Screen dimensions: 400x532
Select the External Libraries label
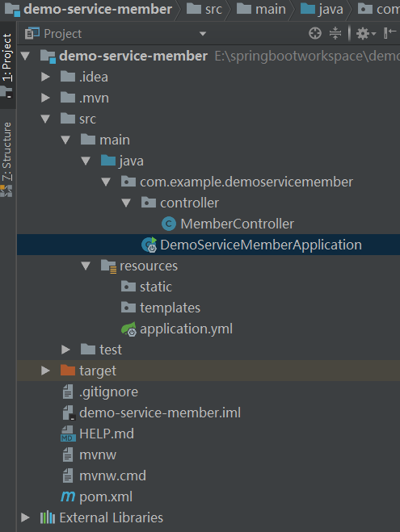(111, 517)
